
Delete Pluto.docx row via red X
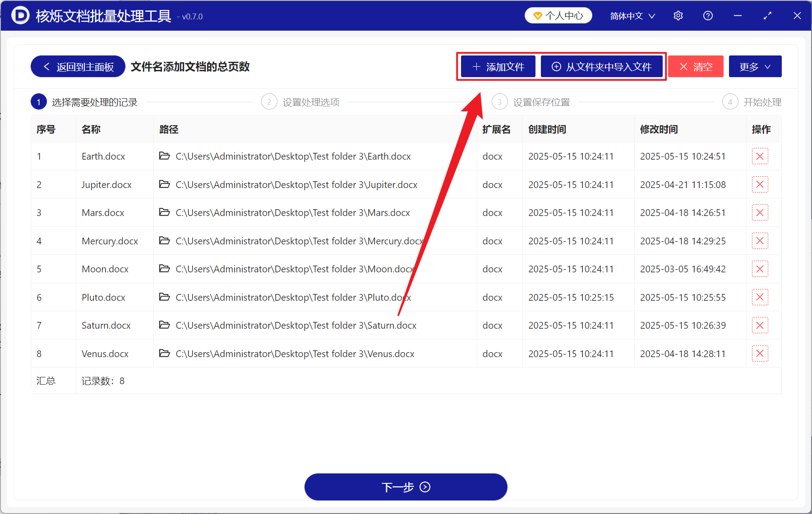760,297
